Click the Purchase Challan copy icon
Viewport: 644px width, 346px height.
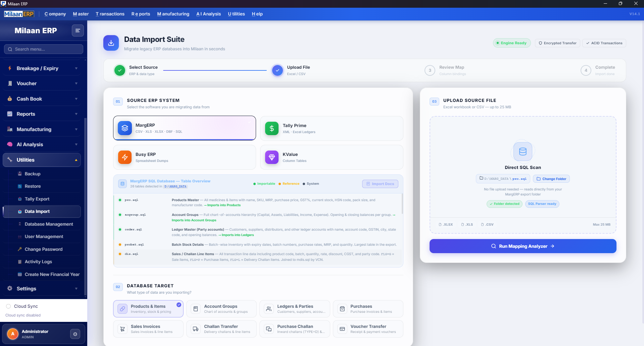[269, 329]
